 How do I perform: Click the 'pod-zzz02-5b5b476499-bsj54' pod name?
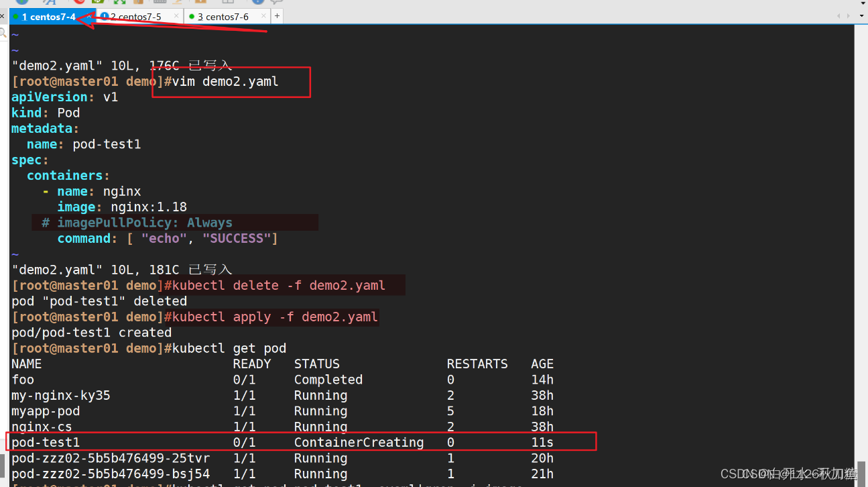pyautogui.click(x=111, y=474)
